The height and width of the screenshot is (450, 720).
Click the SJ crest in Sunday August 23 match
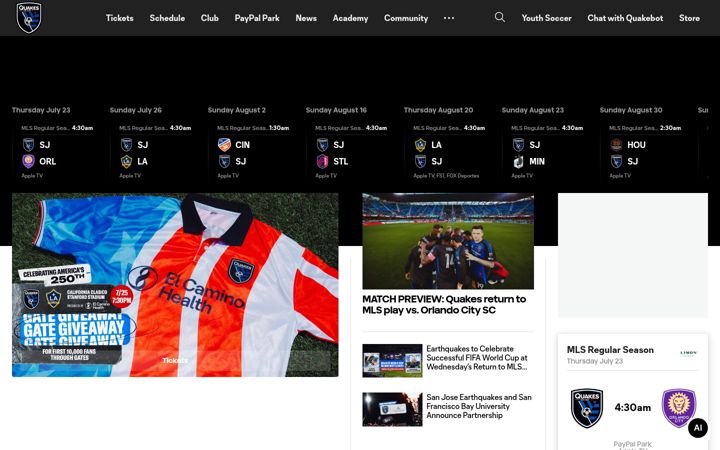518,145
